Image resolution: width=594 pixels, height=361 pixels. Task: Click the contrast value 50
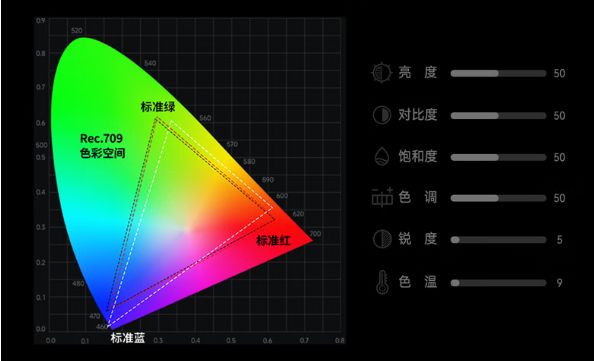pyautogui.click(x=559, y=116)
